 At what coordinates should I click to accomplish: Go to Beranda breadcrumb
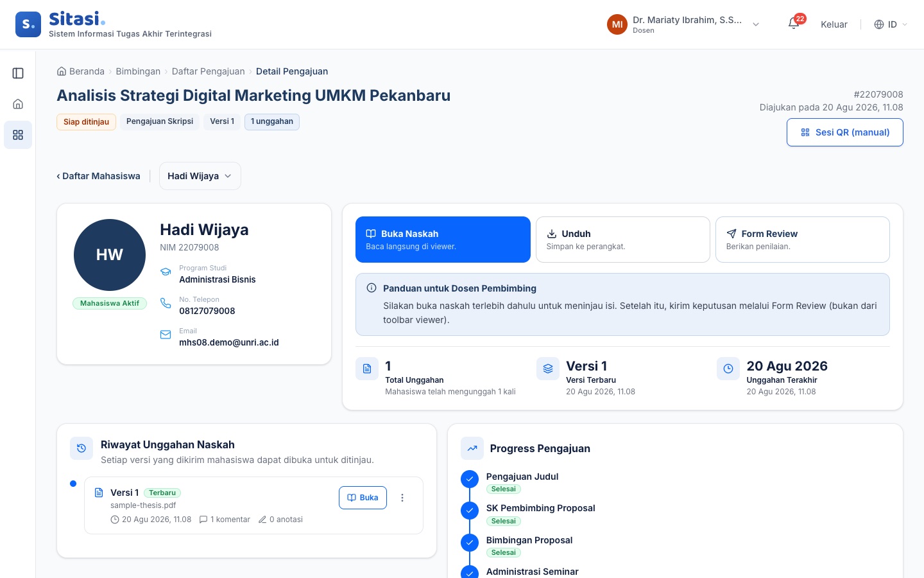81,71
